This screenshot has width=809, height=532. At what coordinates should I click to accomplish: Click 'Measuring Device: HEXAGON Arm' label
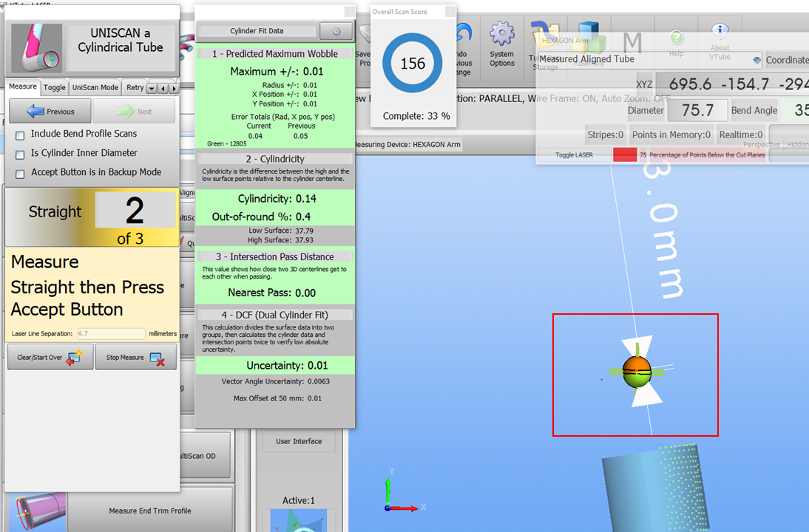(x=407, y=145)
